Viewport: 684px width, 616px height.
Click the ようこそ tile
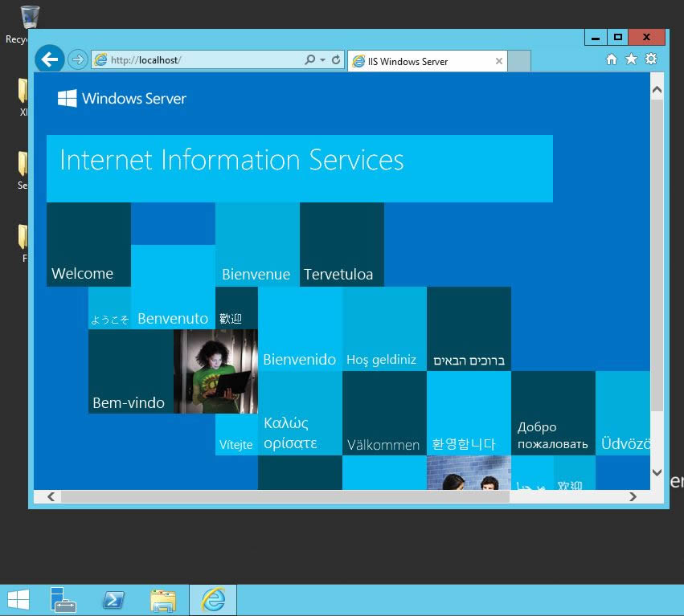point(109,308)
